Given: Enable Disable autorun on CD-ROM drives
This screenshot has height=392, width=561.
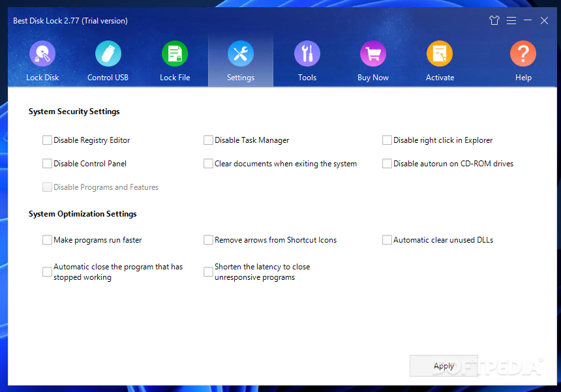Looking at the screenshot, I should pyautogui.click(x=387, y=164).
